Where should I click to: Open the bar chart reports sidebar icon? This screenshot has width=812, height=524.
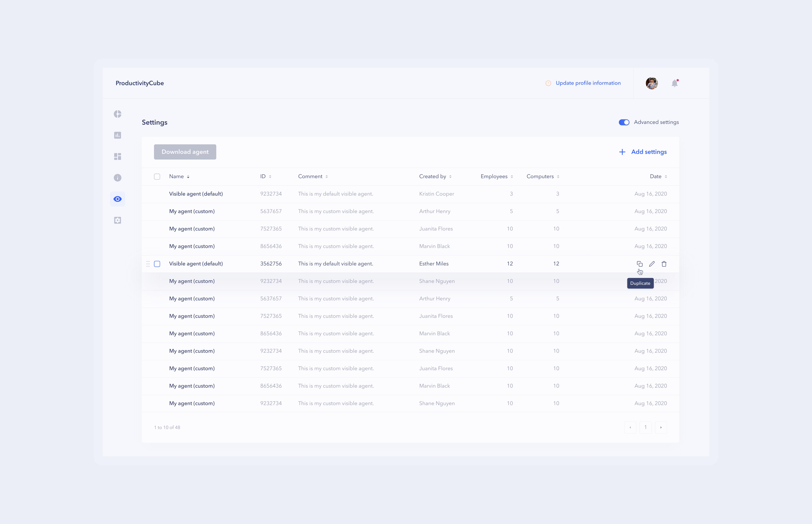[x=117, y=135]
